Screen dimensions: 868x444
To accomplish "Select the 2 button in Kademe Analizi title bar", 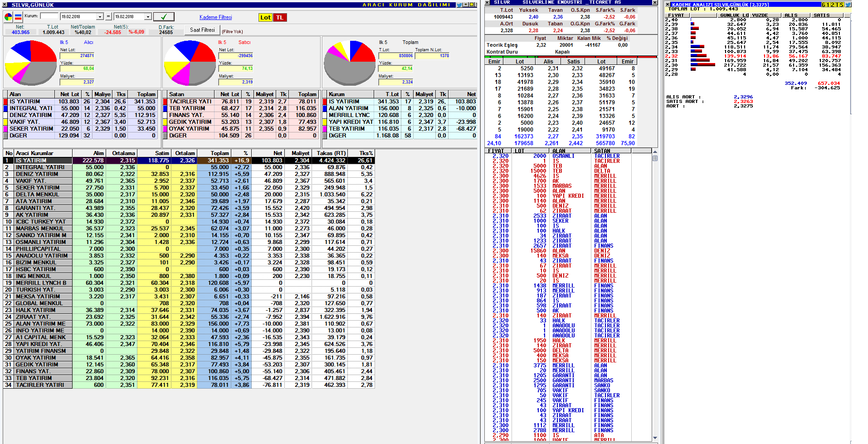I will 833,5.
